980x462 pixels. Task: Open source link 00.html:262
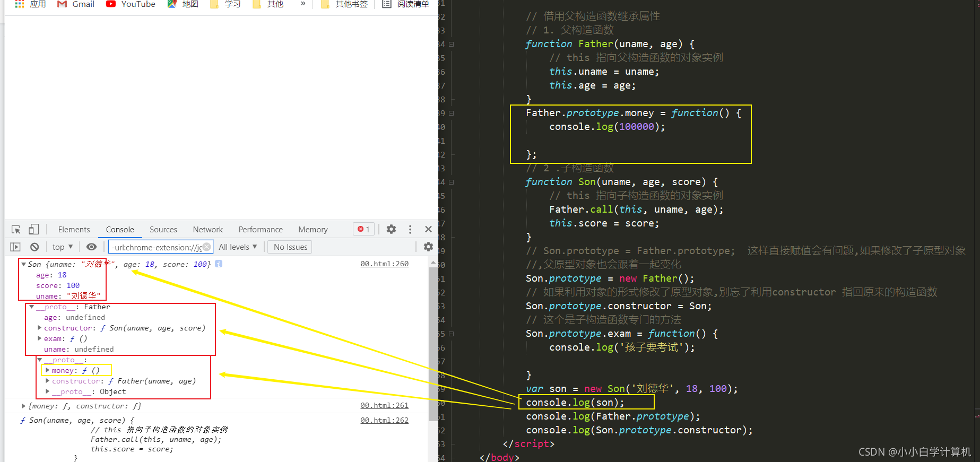click(384, 420)
